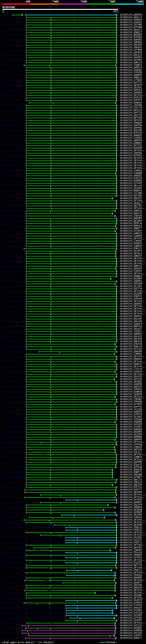Image resolution: width=146 pixels, height=644 pixels.
Task: Click label UniRef100_C0KKU3
Action: (131, 517)
